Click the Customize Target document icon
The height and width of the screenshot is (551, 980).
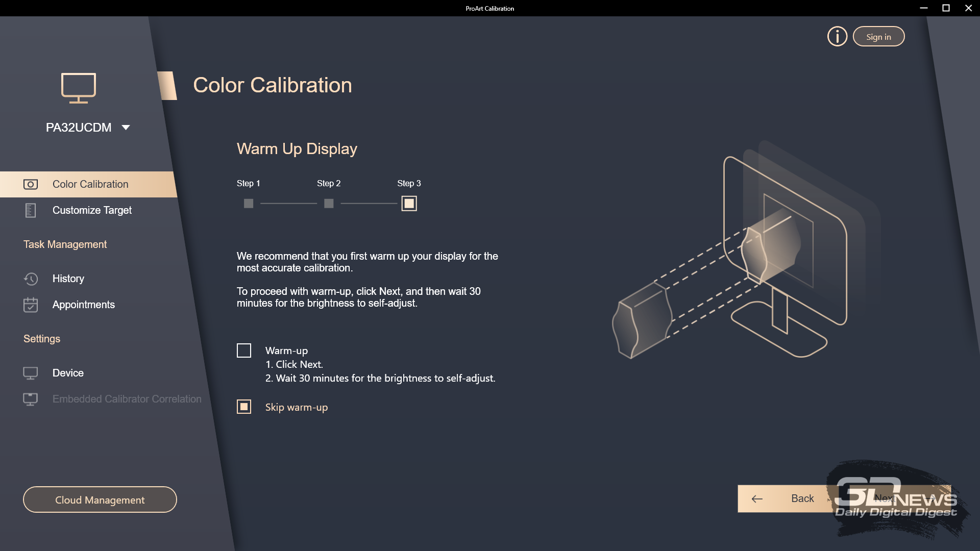coord(31,210)
